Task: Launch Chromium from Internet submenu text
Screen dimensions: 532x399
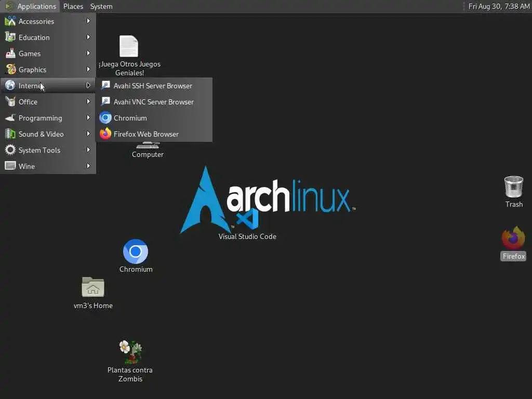Action: click(x=130, y=118)
